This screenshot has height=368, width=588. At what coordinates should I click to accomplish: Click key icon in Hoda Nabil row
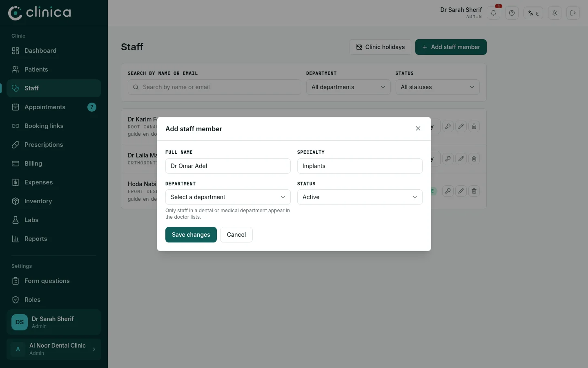(448, 191)
